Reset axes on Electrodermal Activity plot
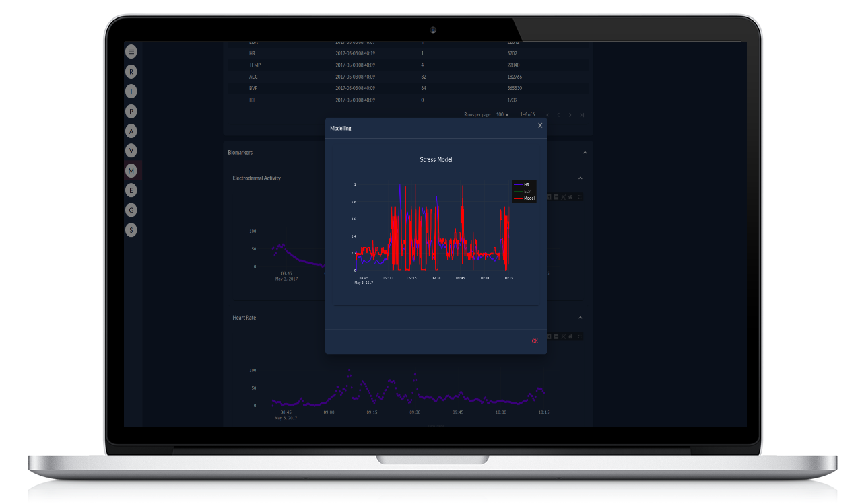This screenshot has width=862, height=504. tap(570, 197)
